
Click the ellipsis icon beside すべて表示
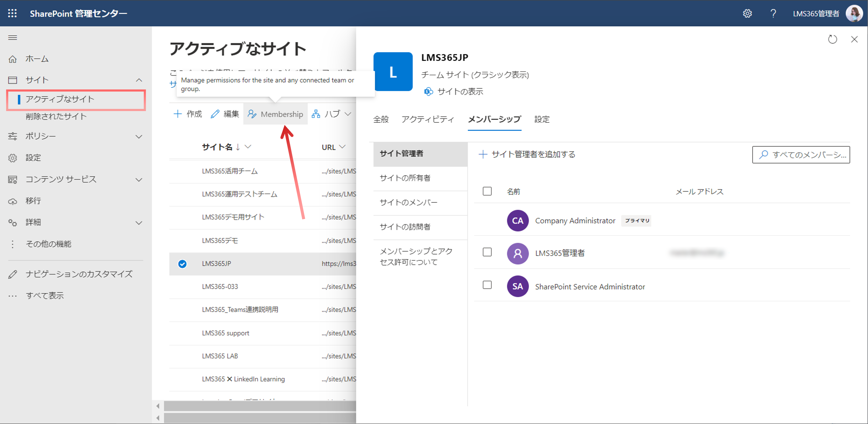tap(12, 296)
